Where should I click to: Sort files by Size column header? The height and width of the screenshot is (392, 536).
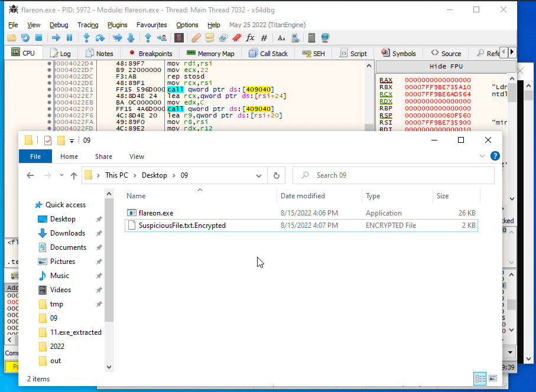coord(456,196)
